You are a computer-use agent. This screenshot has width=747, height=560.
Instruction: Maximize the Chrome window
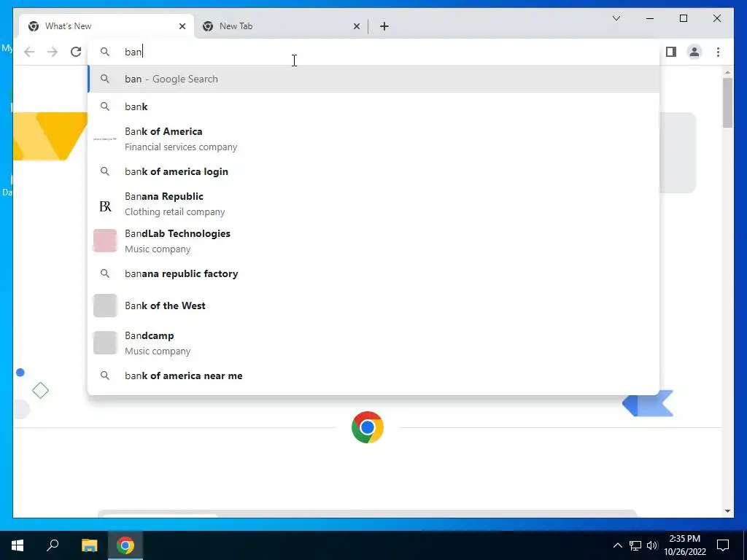683,18
